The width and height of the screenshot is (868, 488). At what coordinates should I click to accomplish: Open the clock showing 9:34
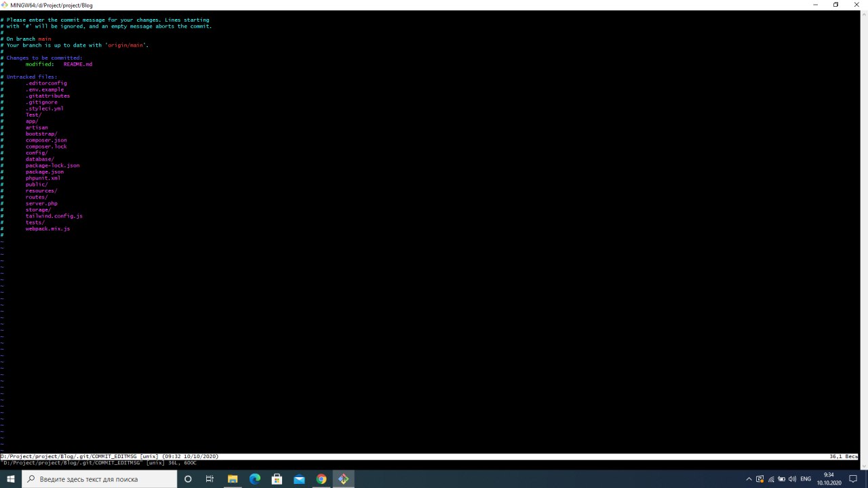coord(829,479)
